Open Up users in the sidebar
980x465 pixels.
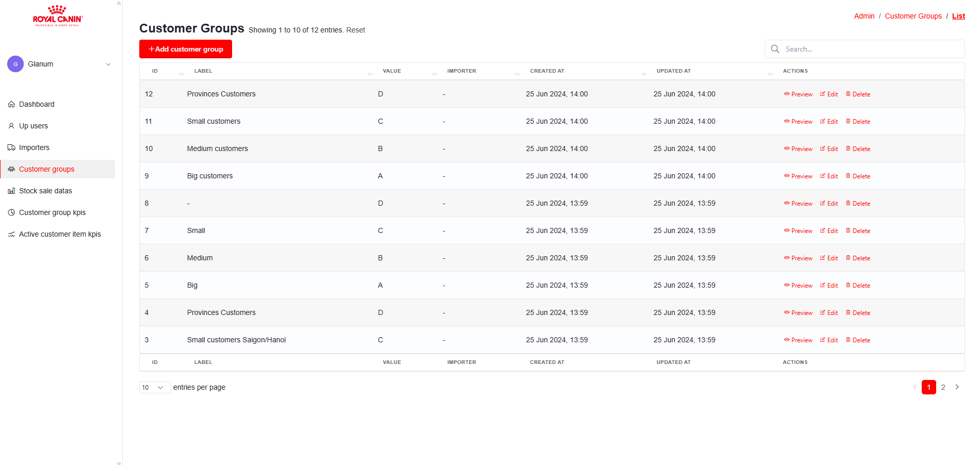(33, 126)
